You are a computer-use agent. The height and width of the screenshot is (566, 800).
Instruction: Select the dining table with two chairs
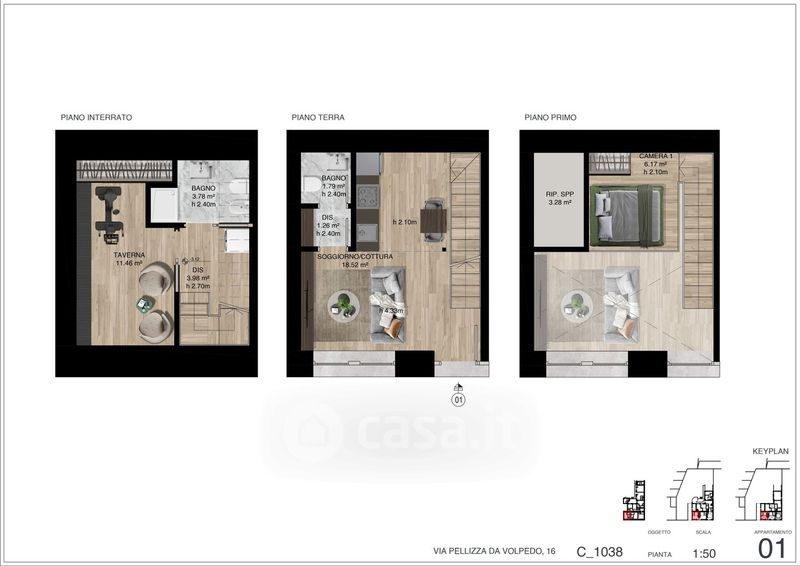pyautogui.click(x=434, y=221)
